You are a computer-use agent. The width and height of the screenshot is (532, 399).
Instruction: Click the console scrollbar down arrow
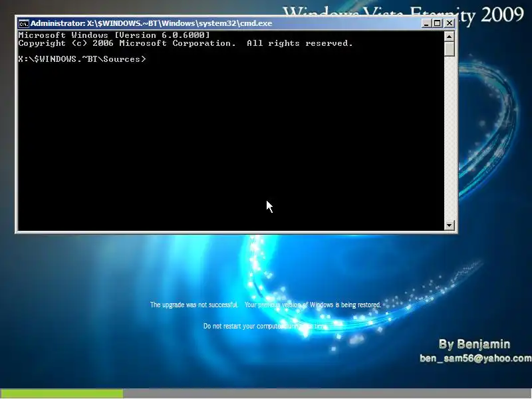tap(450, 225)
